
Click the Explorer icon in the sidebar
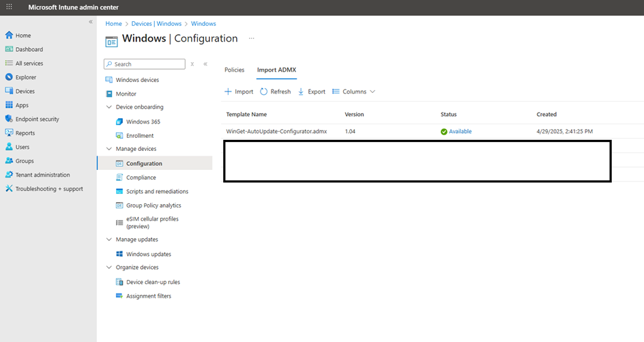pos(9,77)
